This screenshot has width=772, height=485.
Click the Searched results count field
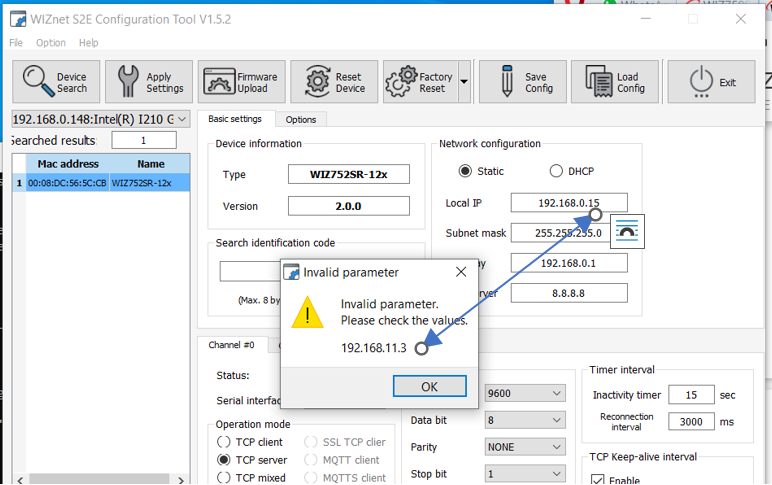click(x=144, y=140)
